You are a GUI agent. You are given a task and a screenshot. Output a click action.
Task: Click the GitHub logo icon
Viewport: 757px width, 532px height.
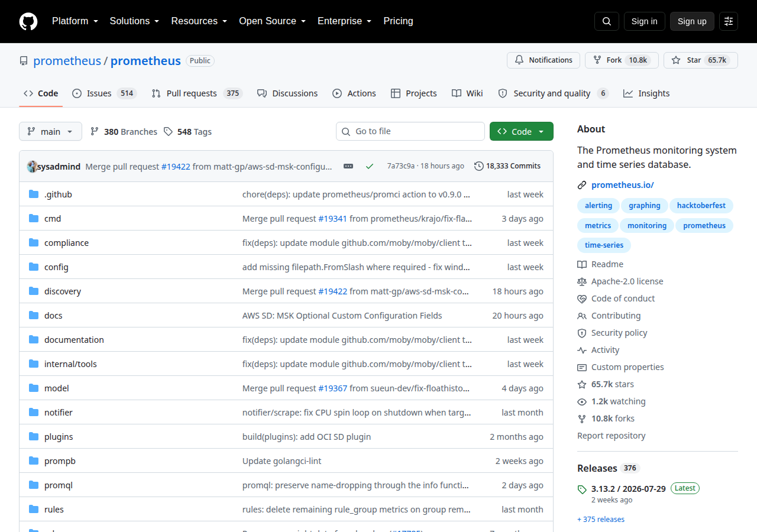[x=28, y=21]
